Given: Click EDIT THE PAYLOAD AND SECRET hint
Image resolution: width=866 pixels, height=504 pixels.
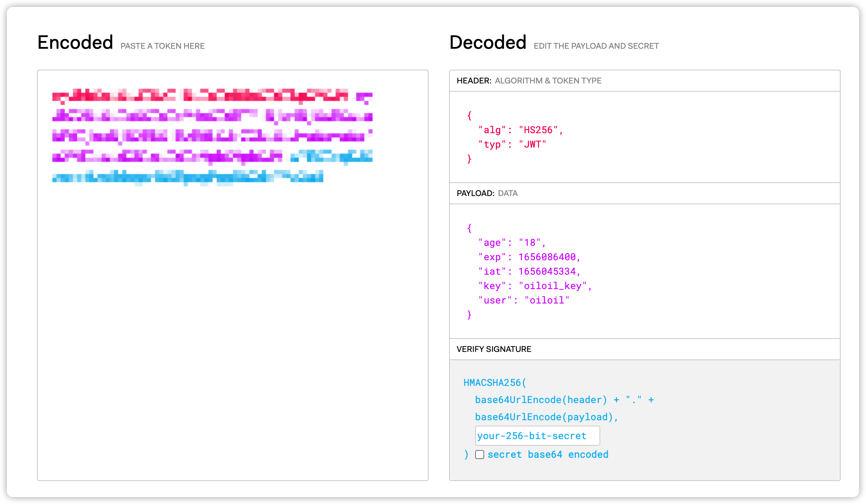Looking at the screenshot, I should (x=596, y=46).
